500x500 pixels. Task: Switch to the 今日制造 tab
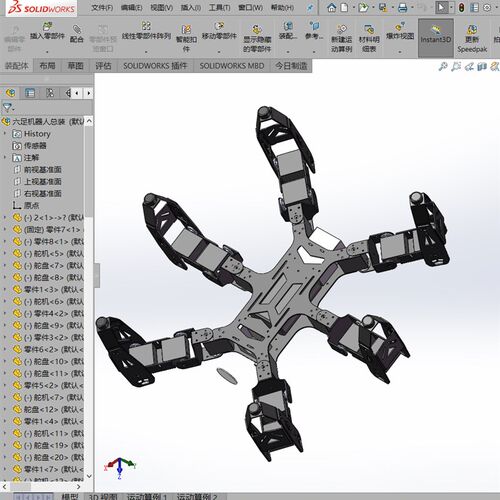click(291, 66)
